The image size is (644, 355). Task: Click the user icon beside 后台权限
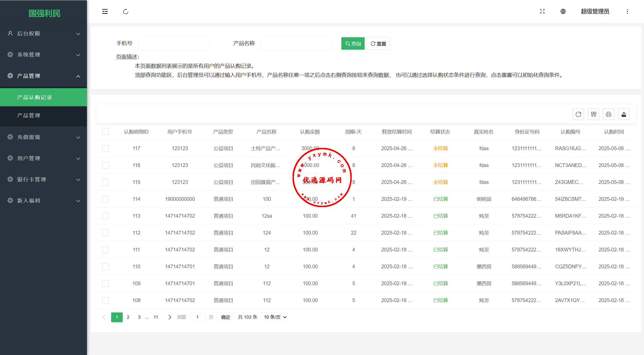click(x=10, y=34)
